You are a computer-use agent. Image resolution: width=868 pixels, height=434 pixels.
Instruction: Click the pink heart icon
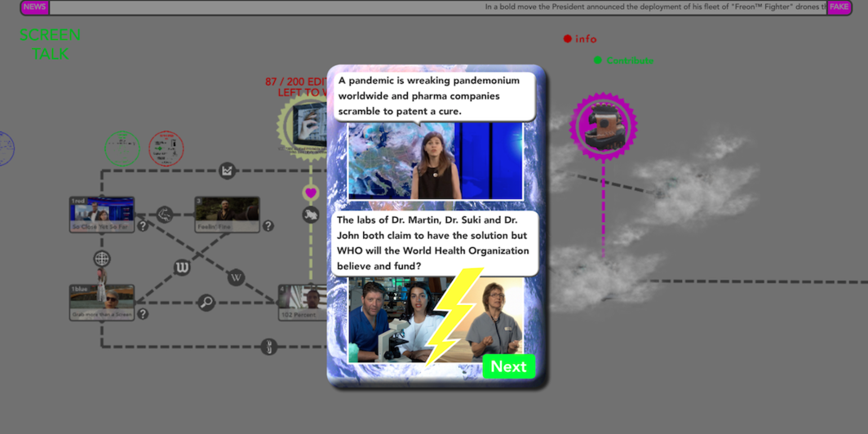[311, 193]
